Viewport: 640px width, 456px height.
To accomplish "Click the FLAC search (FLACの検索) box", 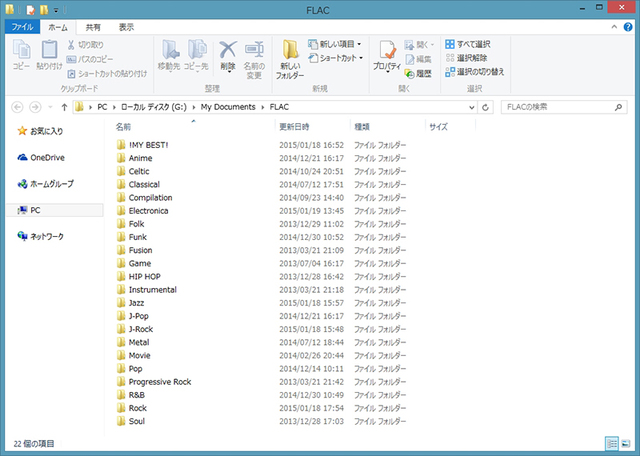I will click(x=560, y=106).
